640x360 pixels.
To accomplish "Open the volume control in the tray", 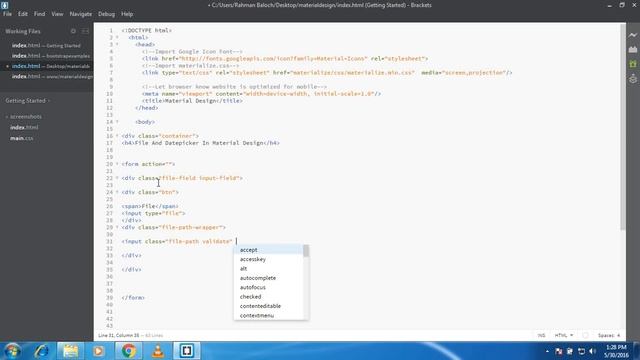I will coord(592,351).
